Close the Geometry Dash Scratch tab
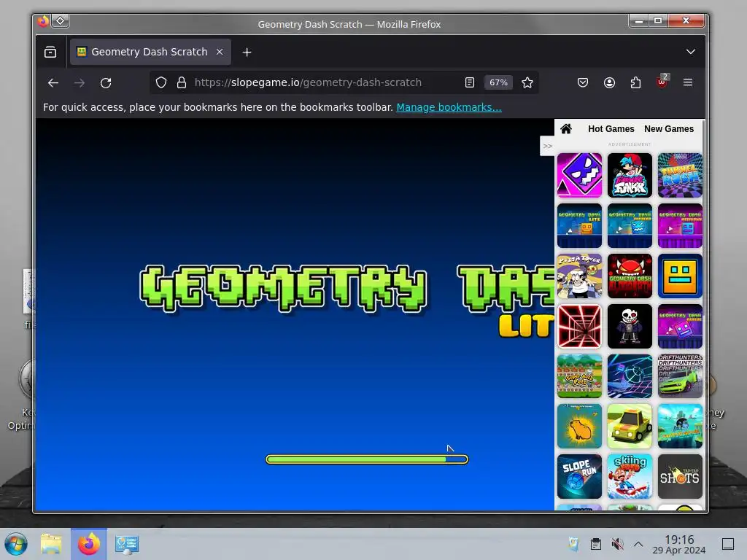This screenshot has width=747, height=560. pyautogui.click(x=220, y=52)
